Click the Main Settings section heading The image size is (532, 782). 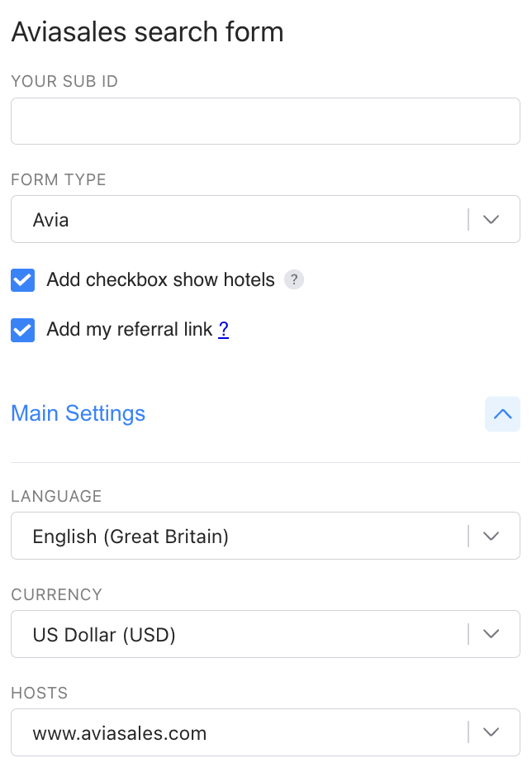pyautogui.click(x=78, y=413)
